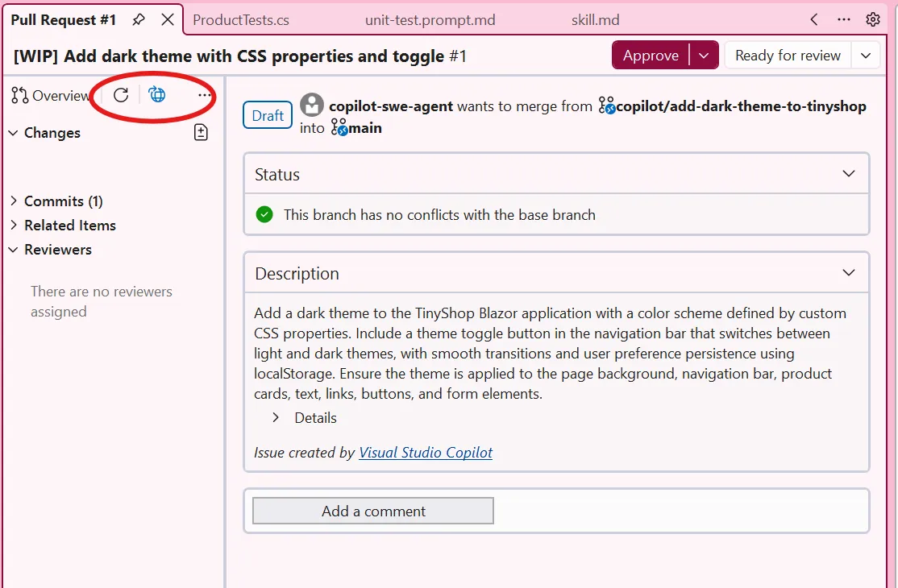898x588 pixels.
Task: Open the Overview section
Action: tap(52, 96)
